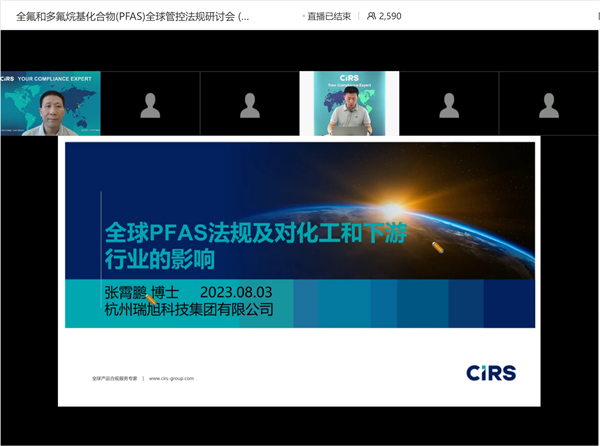Image resolution: width=600 pixels, height=446 pixels.
Task: Click company name 杭州瑞旭科技集团有限公司
Action: click(188, 310)
